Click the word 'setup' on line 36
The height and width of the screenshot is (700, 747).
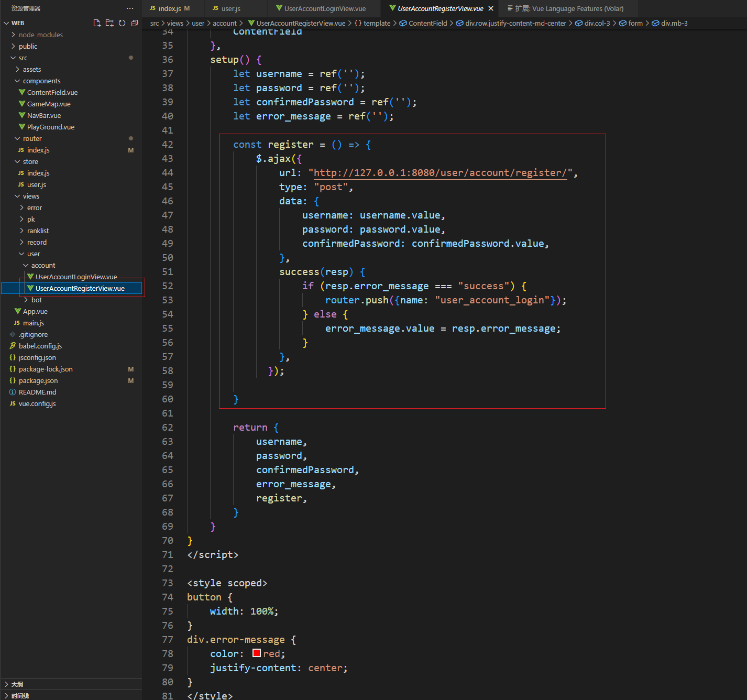pos(225,60)
